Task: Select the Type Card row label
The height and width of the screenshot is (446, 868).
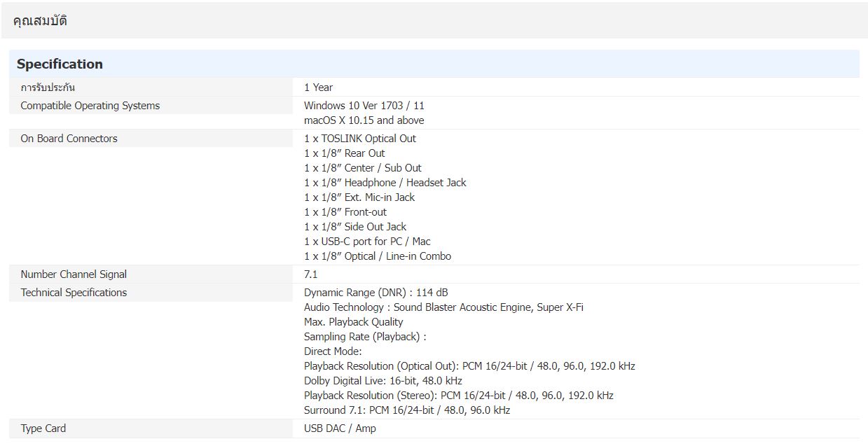Action: pyautogui.click(x=43, y=428)
